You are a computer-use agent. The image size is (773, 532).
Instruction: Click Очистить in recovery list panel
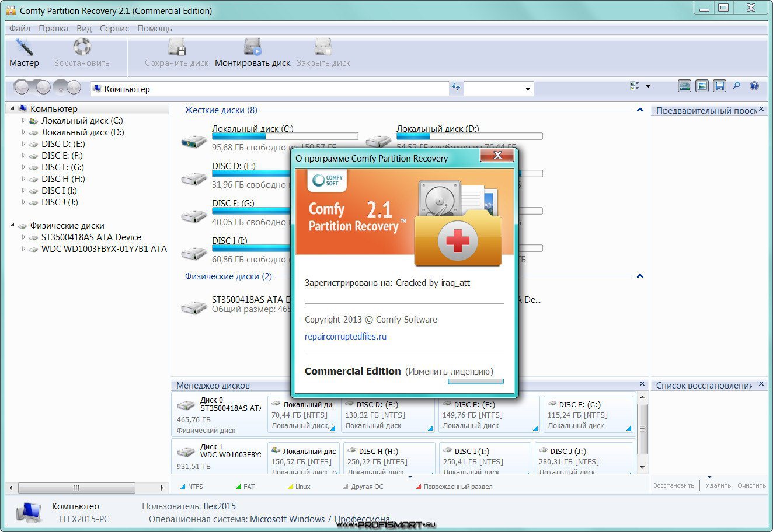click(x=751, y=485)
